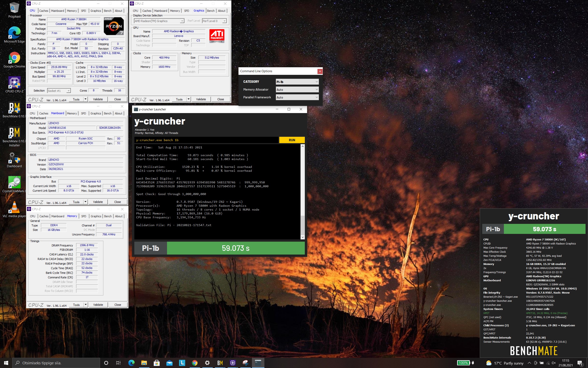Open the Memory Allocator dropdown

[x=297, y=90]
